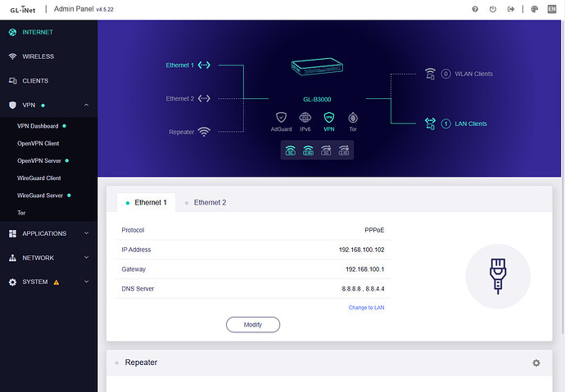Open the help question mark icon
Screen dimensions: 565x392
(x=475, y=9)
